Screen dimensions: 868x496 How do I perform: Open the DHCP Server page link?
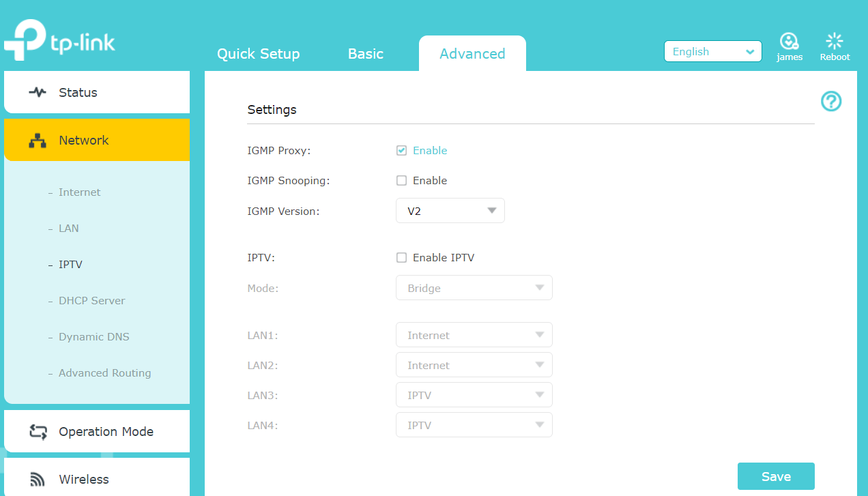click(x=91, y=301)
